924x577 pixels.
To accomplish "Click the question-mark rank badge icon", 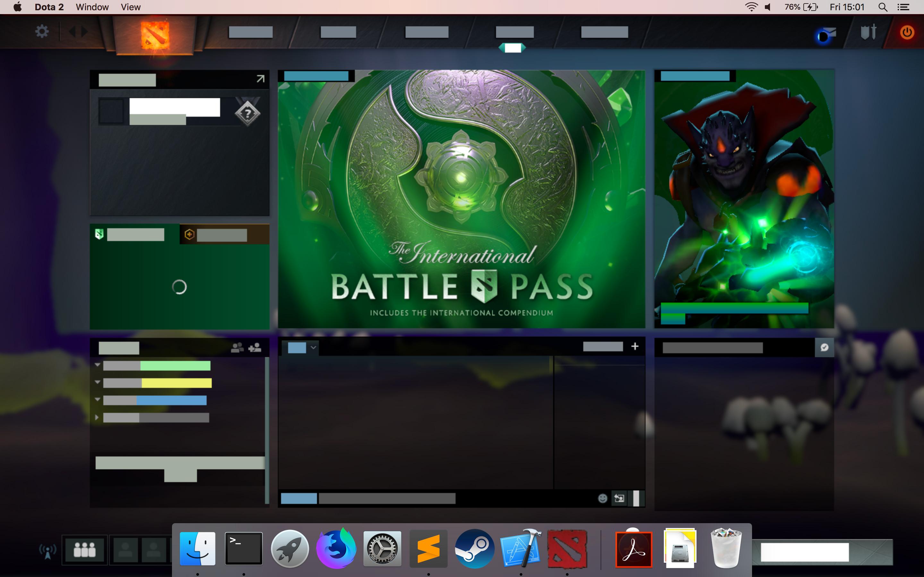I will click(x=247, y=113).
